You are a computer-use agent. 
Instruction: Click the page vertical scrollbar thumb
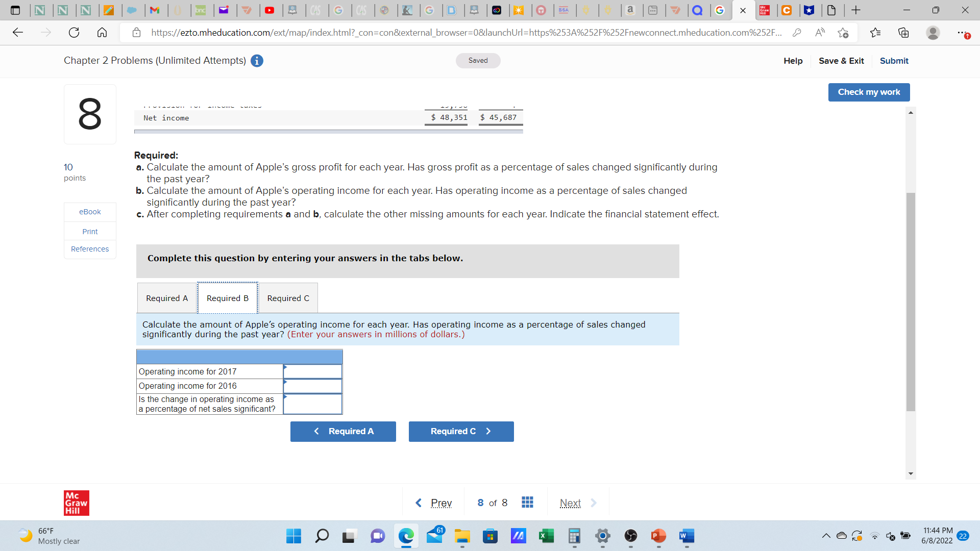pyautogui.click(x=911, y=301)
